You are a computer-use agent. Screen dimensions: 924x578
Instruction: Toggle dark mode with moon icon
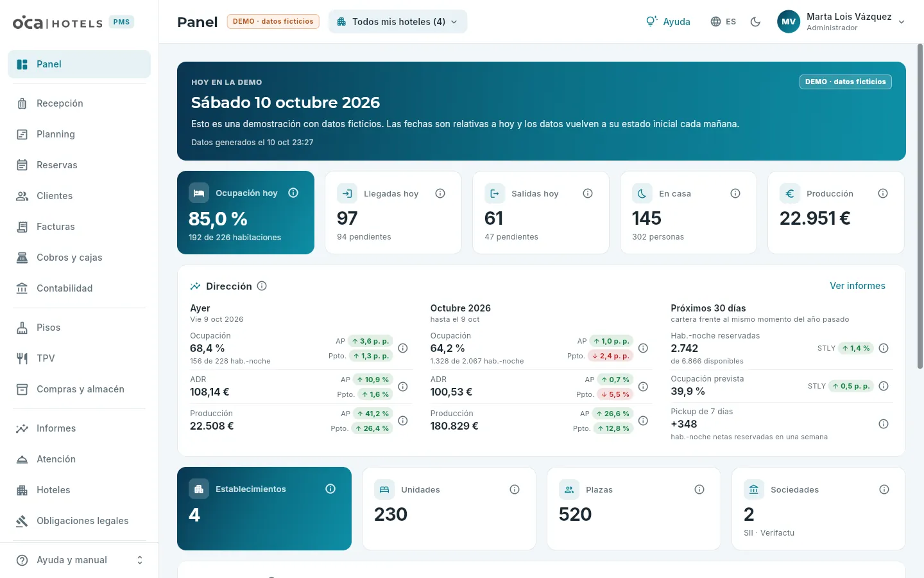tap(755, 22)
